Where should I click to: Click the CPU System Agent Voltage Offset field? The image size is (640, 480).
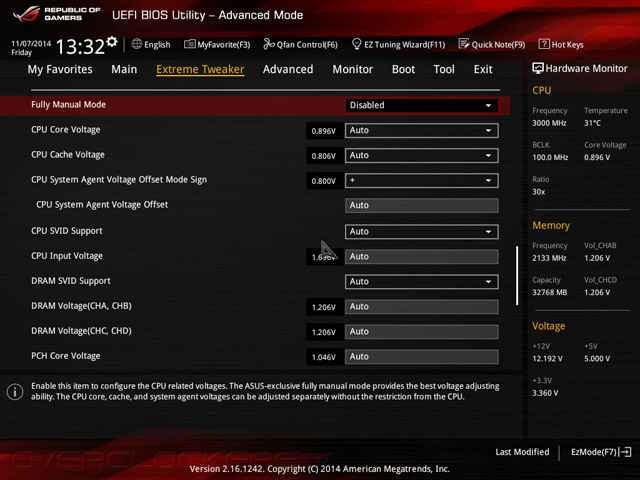[x=422, y=205]
